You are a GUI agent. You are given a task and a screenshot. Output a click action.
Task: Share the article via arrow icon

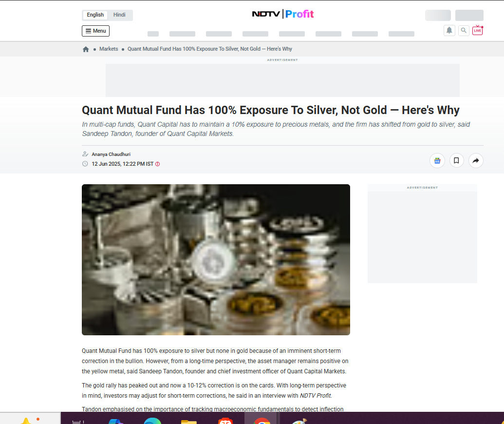[476, 160]
